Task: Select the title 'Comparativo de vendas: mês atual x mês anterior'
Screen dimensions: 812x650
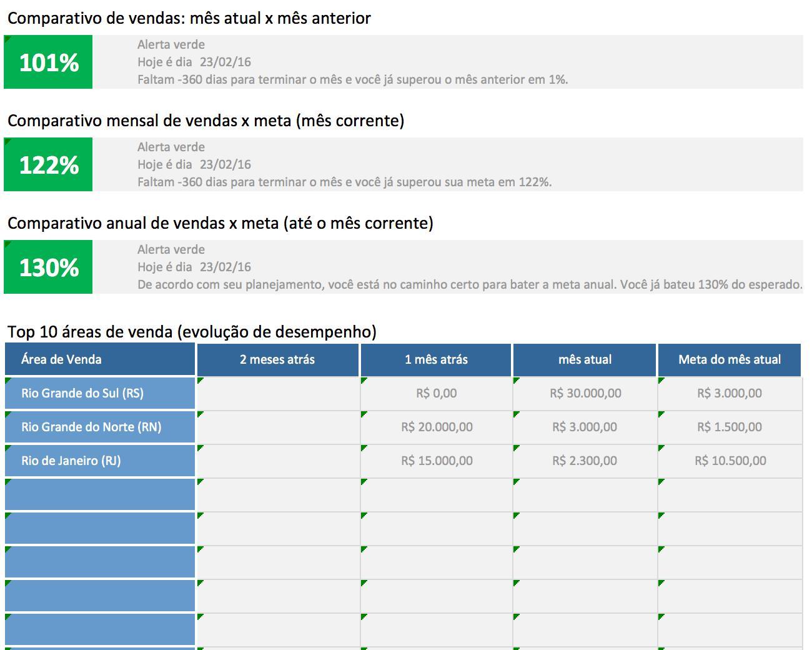Action: pyautogui.click(x=189, y=18)
